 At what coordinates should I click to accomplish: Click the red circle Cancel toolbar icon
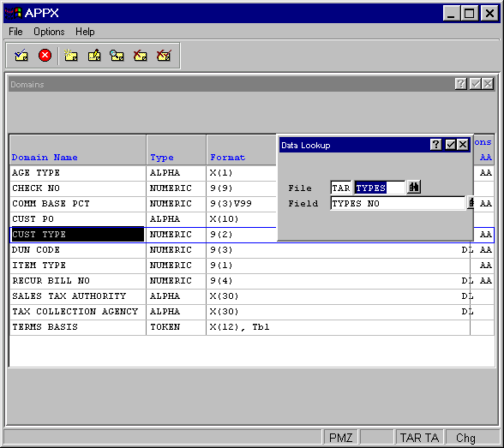(x=45, y=55)
